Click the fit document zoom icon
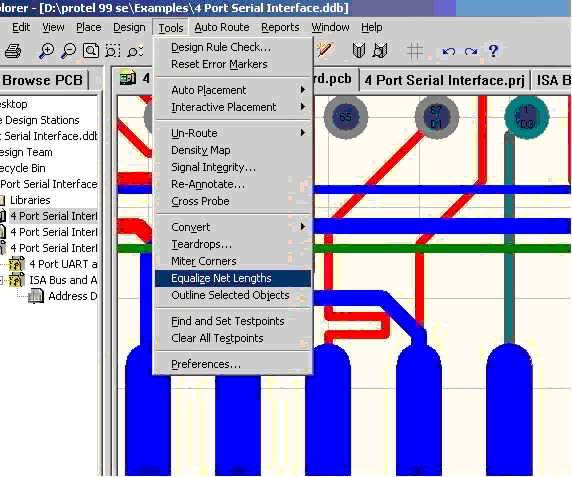The height and width of the screenshot is (477, 572). (x=90, y=51)
